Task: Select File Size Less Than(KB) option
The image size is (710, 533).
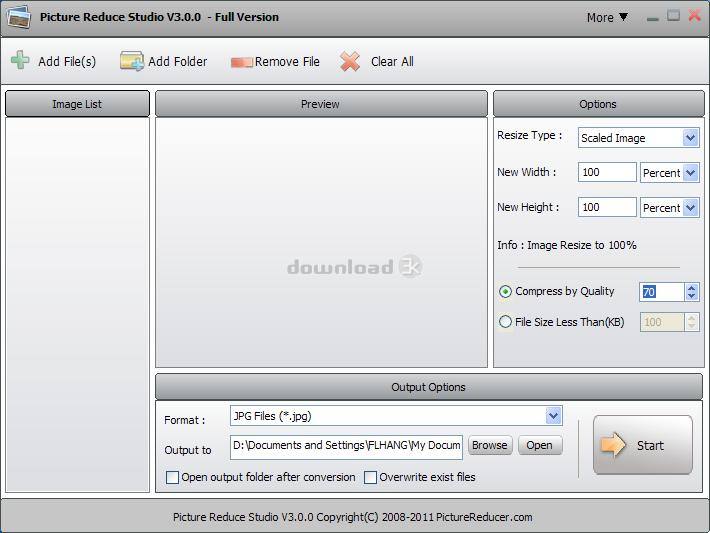Action: 505,322
